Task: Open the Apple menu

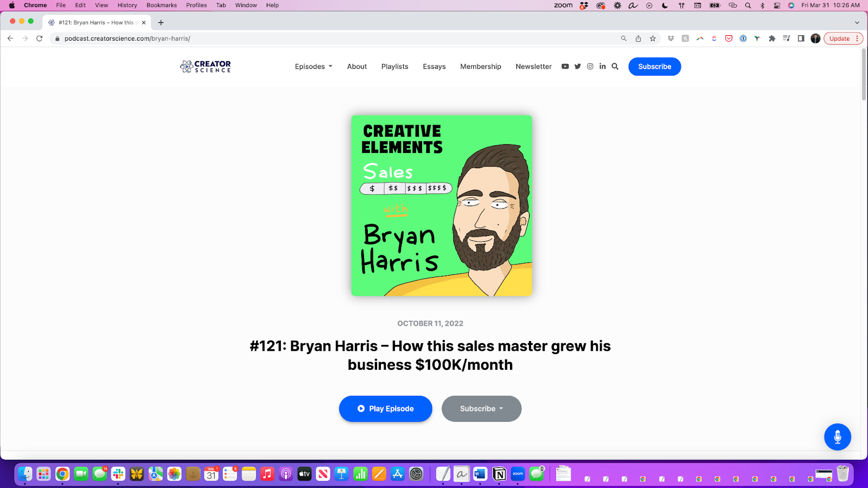Action: coord(11,5)
